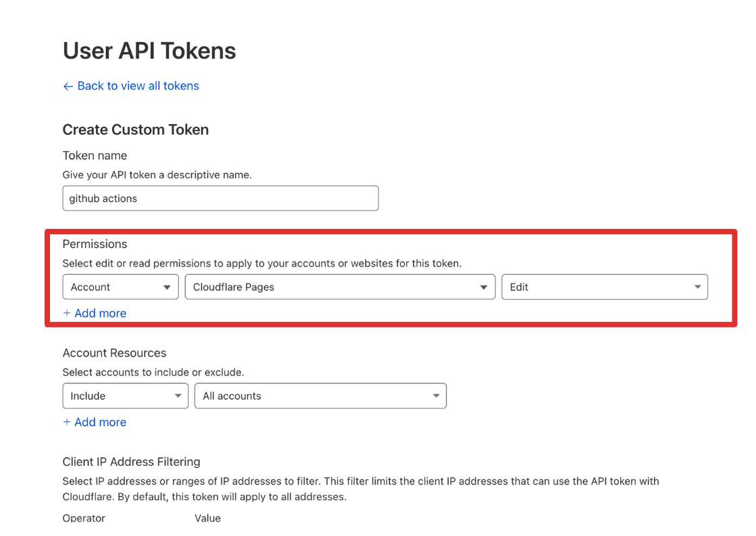Click the 'Create Custom Token' heading

click(x=136, y=130)
